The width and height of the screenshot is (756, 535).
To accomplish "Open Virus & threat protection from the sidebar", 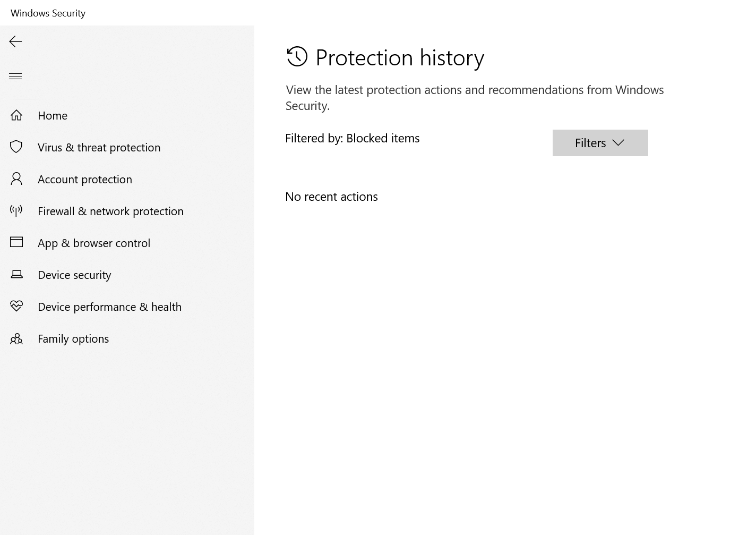I will 99,147.
